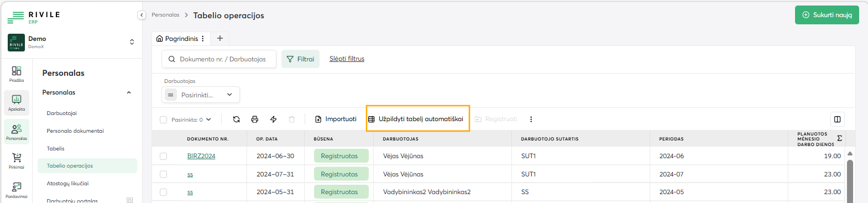Toggle the select-all checkbox Pasirinkta
The width and height of the screenshot is (868, 203).
point(163,119)
